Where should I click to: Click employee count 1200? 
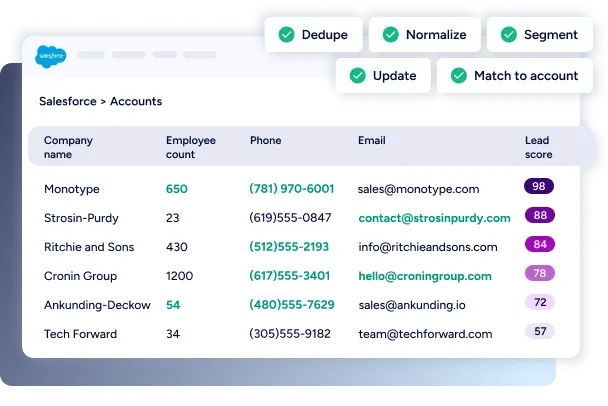click(179, 276)
